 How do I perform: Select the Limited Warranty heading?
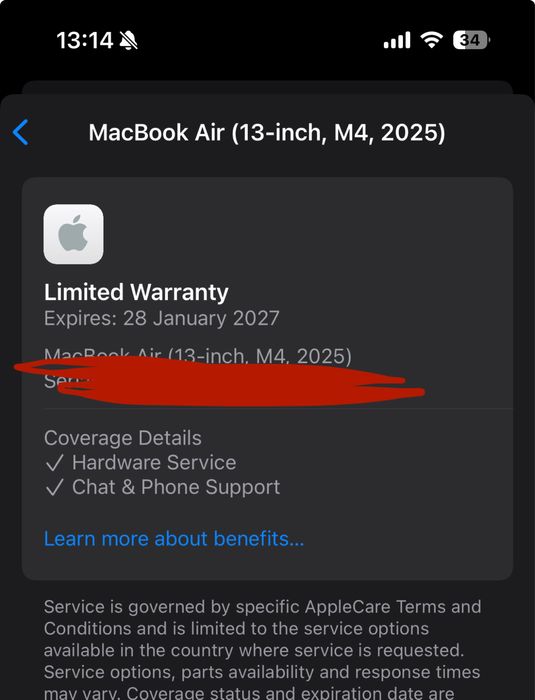(x=136, y=292)
